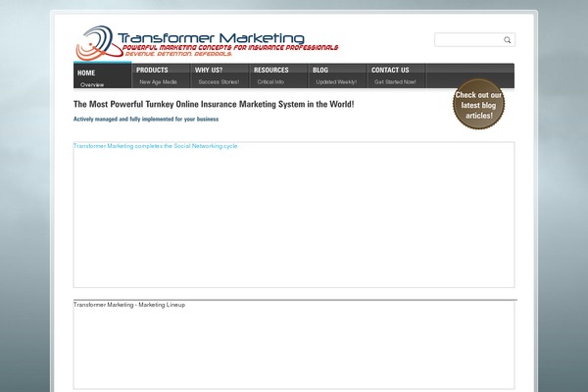Click 'Critical Info' subtitle under Resources
588x392 pixels.
point(270,81)
